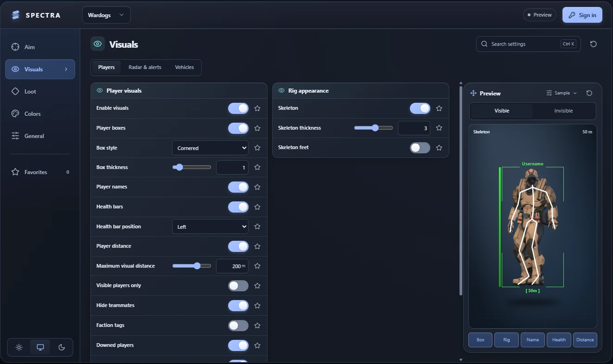Open the Box style Cornered dropdown
613x364 pixels.
click(210, 148)
